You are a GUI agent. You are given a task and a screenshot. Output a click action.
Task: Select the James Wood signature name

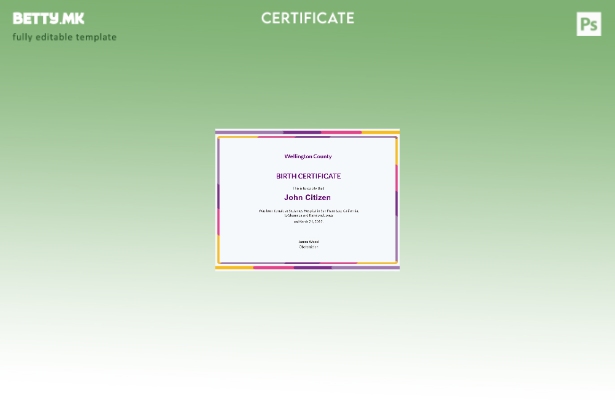point(308,241)
